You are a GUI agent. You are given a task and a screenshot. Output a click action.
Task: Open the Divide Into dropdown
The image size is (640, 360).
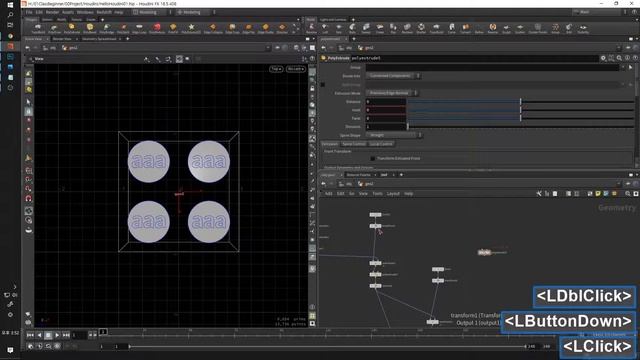(x=393, y=76)
